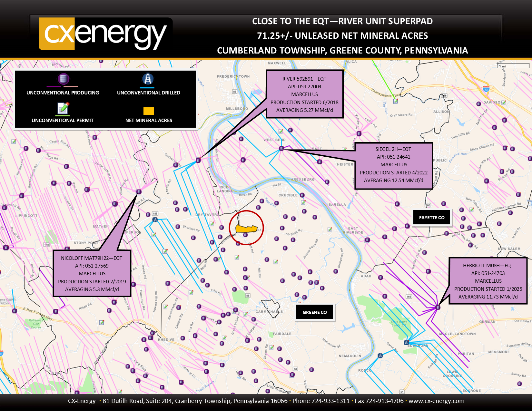Click the API: 051-24641 text
This screenshot has width=532, height=411.
[x=394, y=157]
